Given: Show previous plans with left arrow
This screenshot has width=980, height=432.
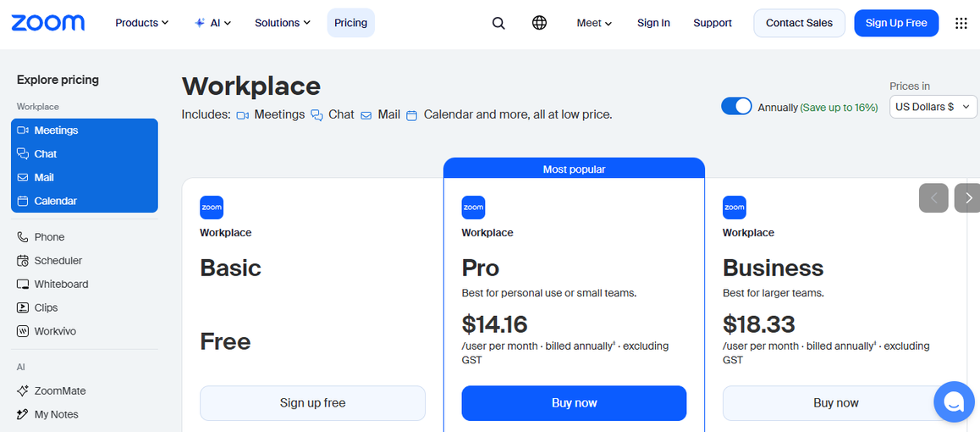Looking at the screenshot, I should click(x=934, y=198).
